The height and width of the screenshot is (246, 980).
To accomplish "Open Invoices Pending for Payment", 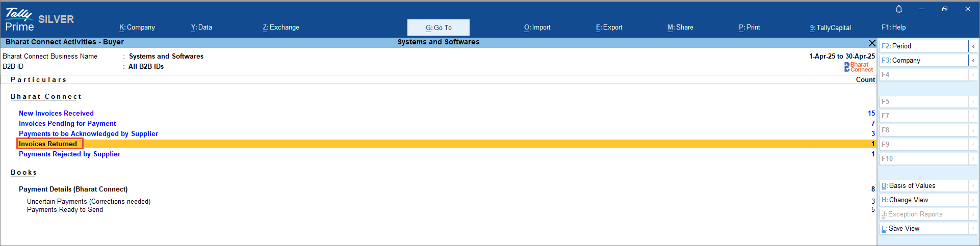I will pyautogui.click(x=67, y=123).
